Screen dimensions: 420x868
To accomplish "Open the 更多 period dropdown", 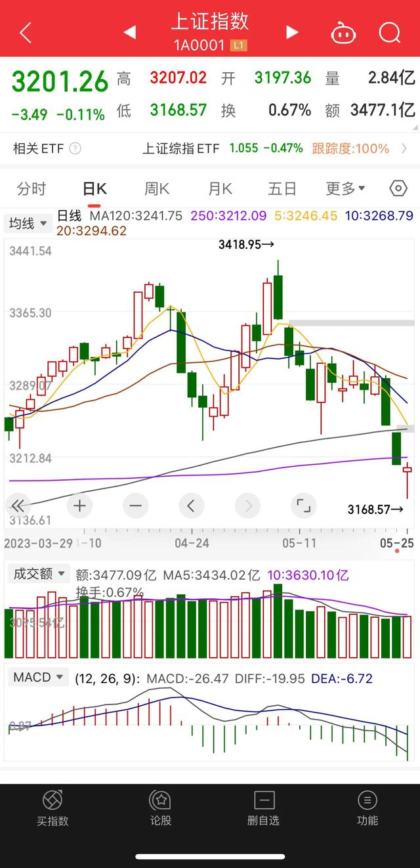I will (x=345, y=189).
